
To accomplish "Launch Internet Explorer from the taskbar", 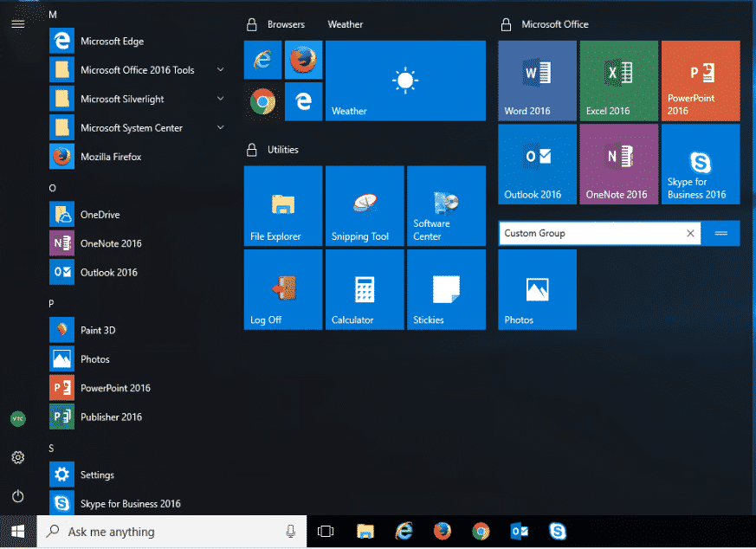I will pyautogui.click(x=404, y=532).
